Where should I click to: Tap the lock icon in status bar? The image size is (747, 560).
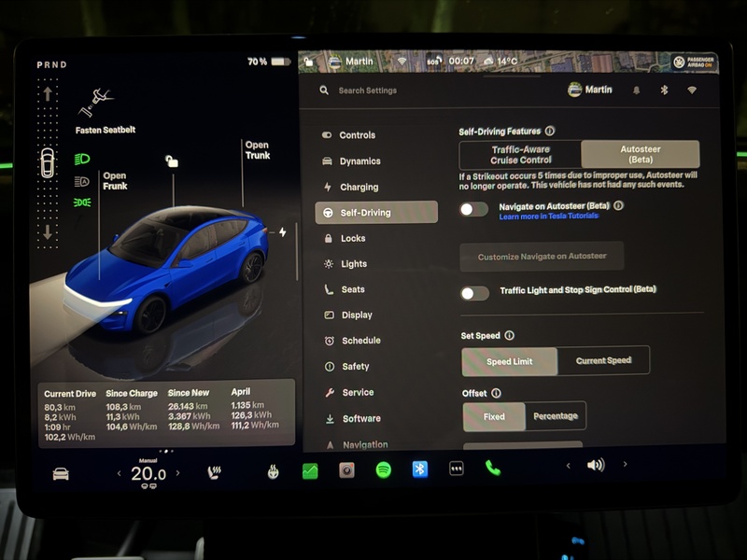pyautogui.click(x=309, y=62)
